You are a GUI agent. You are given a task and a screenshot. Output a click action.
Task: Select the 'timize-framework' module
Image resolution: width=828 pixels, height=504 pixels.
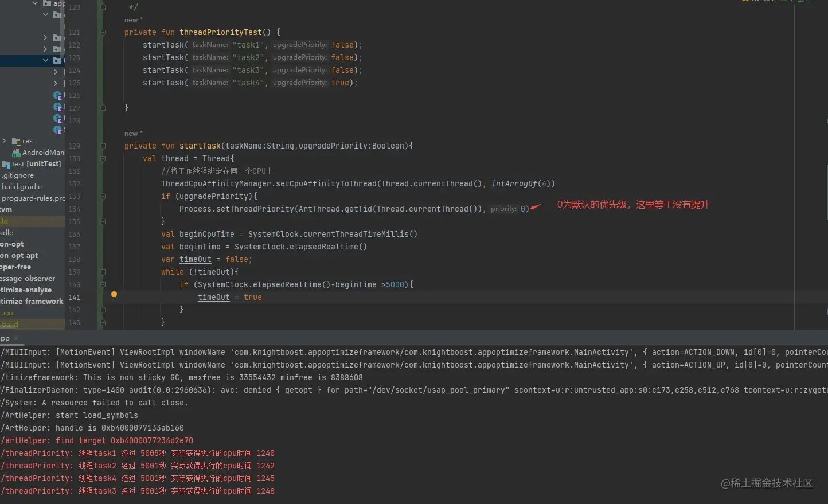point(32,302)
